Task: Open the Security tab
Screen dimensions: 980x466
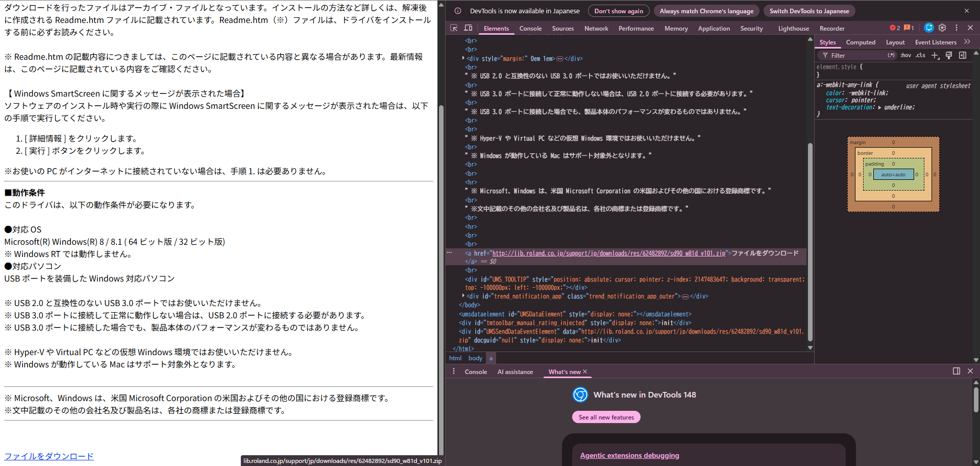Action: [751, 29]
